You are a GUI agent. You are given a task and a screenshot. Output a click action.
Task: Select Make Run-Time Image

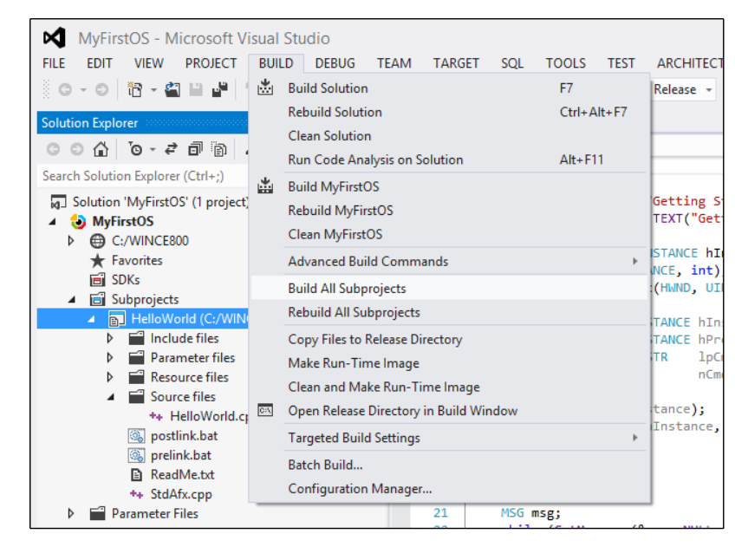[449, 363]
